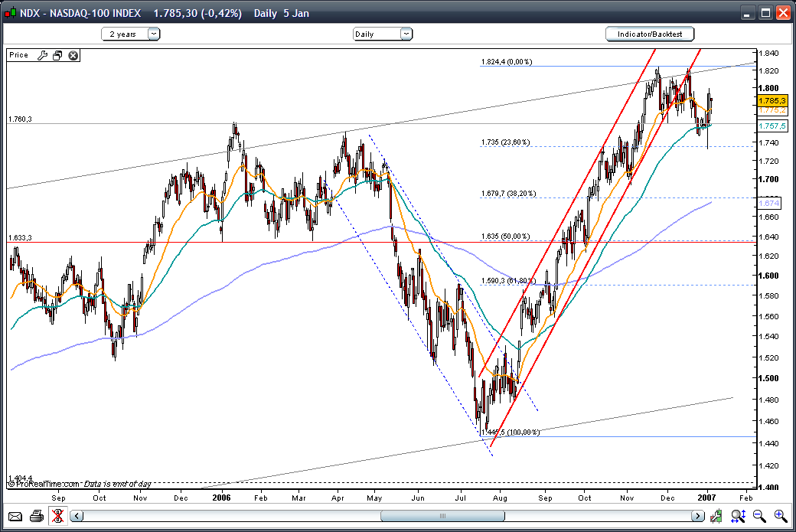Click the highlighted 1.785,3 price marker

coord(771,100)
